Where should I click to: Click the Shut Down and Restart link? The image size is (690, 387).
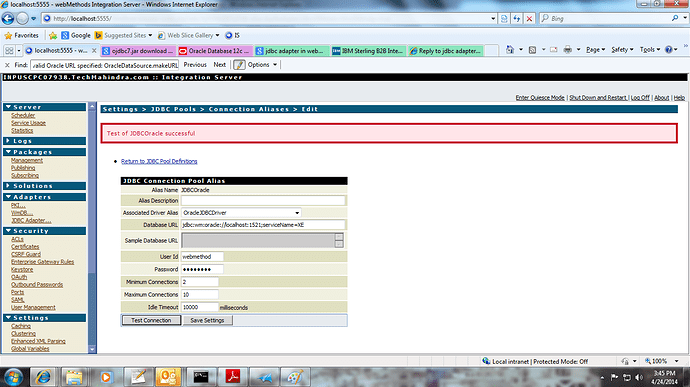[598, 98]
